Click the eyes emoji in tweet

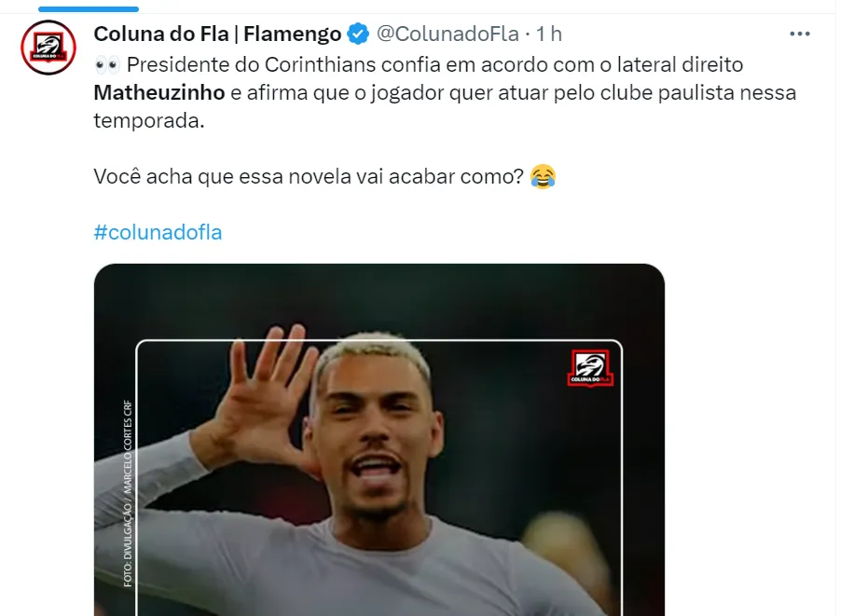107,65
